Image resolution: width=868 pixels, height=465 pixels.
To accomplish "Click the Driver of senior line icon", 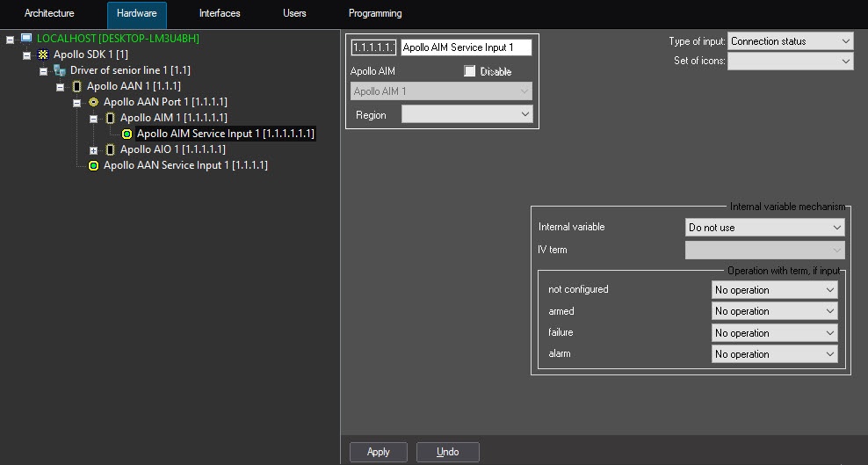I will tap(59, 70).
